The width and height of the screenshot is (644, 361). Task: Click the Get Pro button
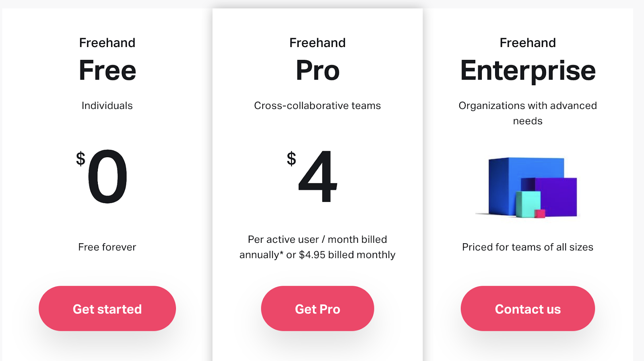317,308
